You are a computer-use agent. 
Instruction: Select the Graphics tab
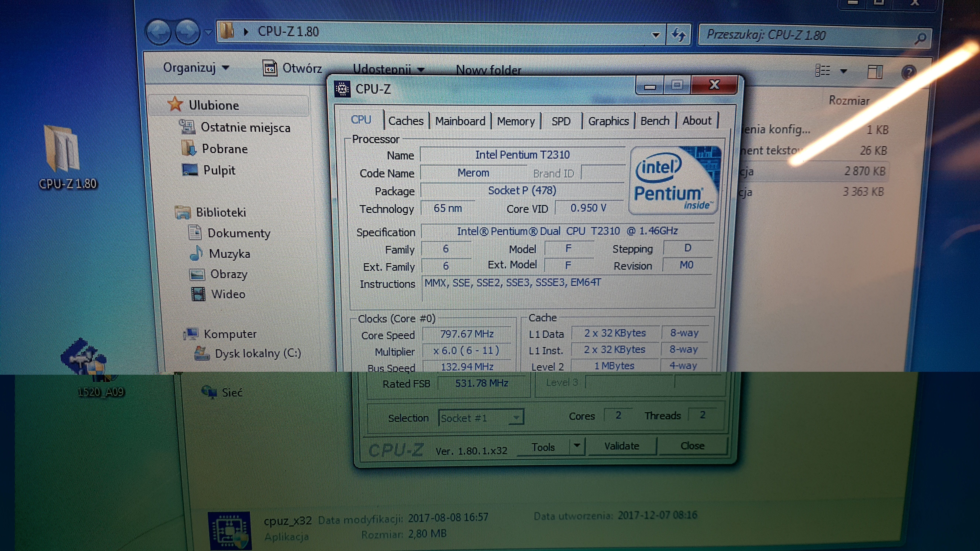tap(608, 121)
